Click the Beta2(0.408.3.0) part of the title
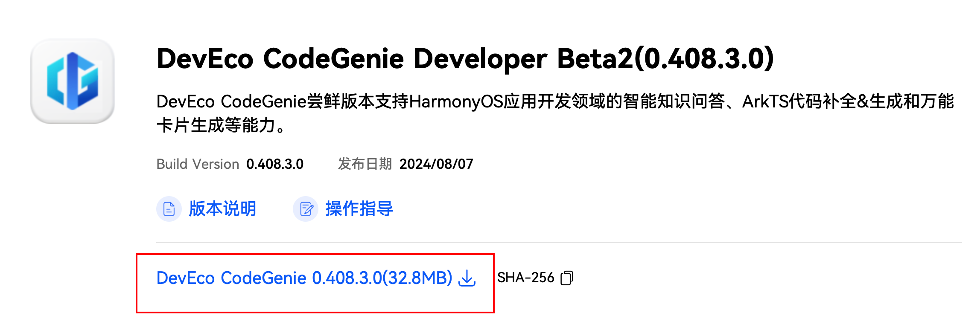Image resolution: width=980 pixels, height=330 pixels. [x=665, y=58]
